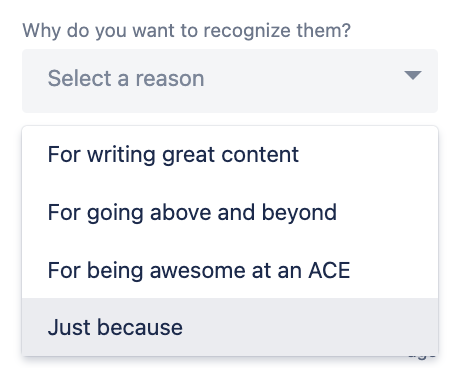460x368 pixels.
Task: Click the 'ACE' text in third option
Action: coord(329,270)
